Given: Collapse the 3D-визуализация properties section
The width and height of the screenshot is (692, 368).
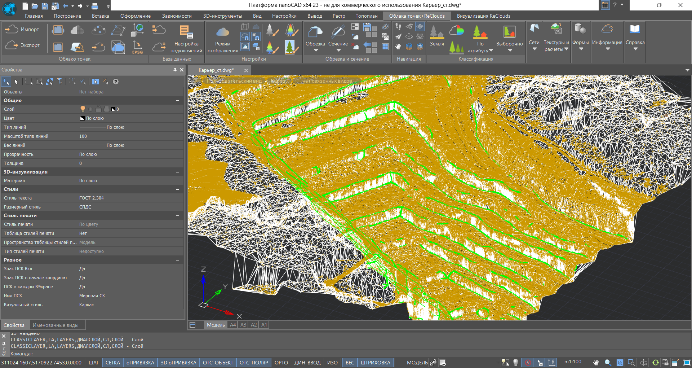Looking at the screenshot, I should pyautogui.click(x=178, y=172).
